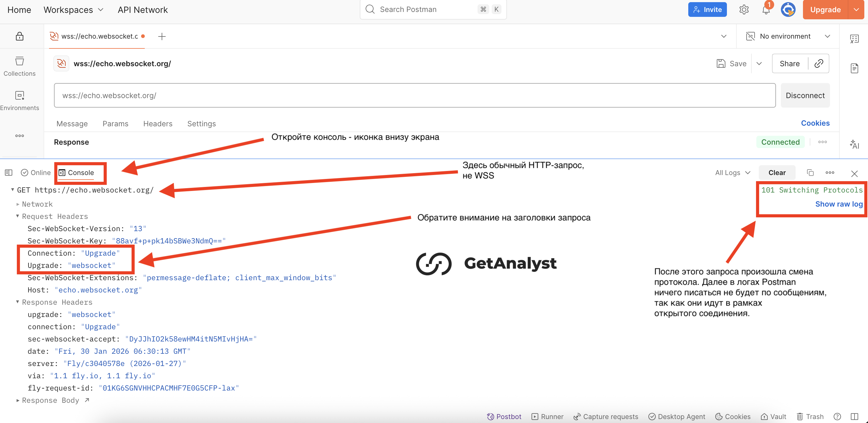Click the copy console logs icon

[x=810, y=173]
